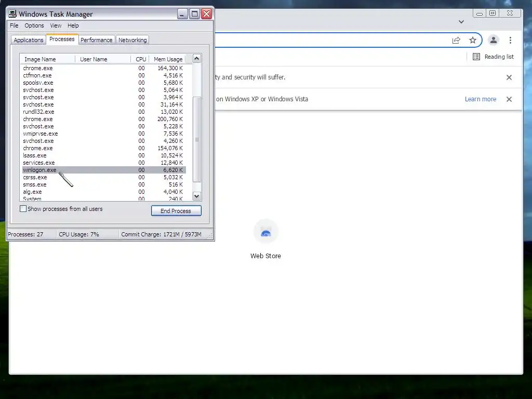
Task: Sort by User Name column
Action: pos(103,59)
